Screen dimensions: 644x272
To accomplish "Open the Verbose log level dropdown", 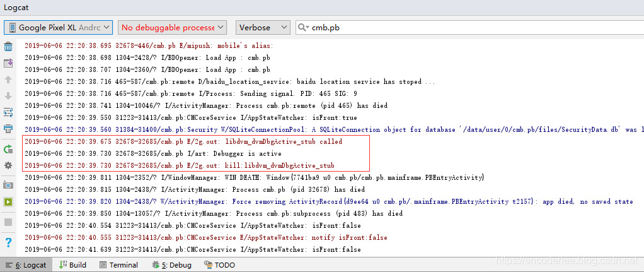I will 263,28.
